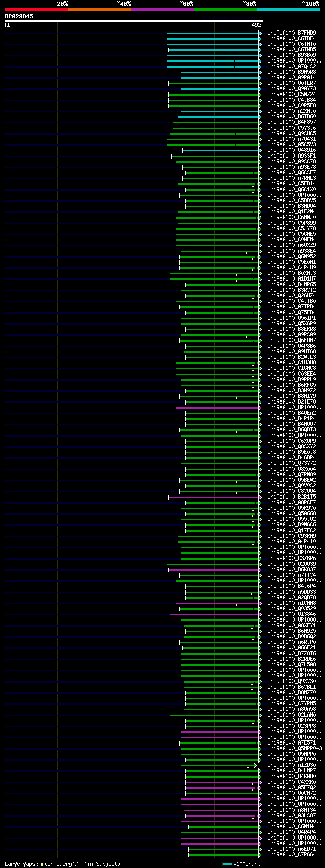Open hit UniRef100_B9SB09
Image resolution: width=325 pixels, height=868 pixels.
point(291,55)
